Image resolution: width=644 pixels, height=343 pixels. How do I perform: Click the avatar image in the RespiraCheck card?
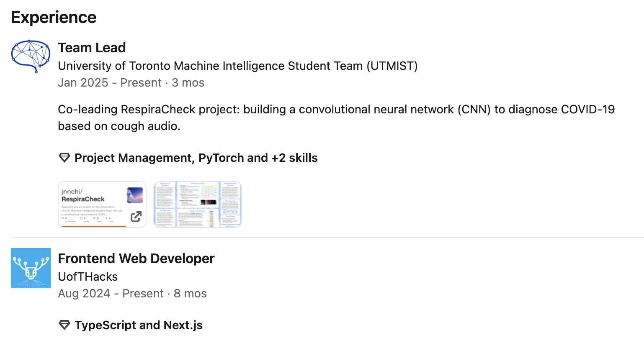[x=135, y=195]
